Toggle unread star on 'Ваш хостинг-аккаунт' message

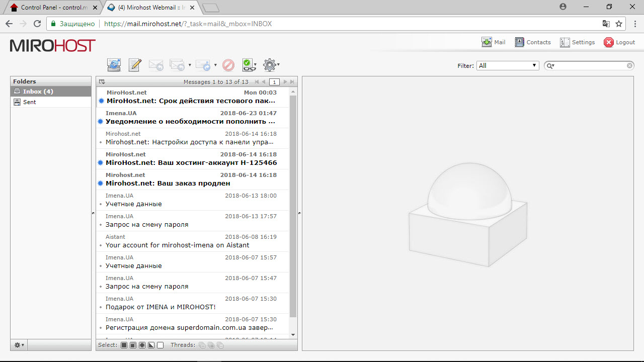(101, 163)
